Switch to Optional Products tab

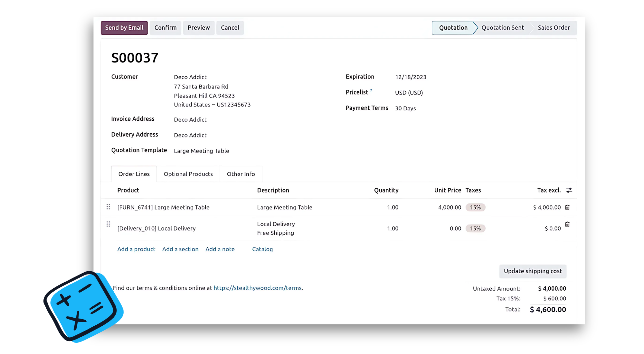188,174
